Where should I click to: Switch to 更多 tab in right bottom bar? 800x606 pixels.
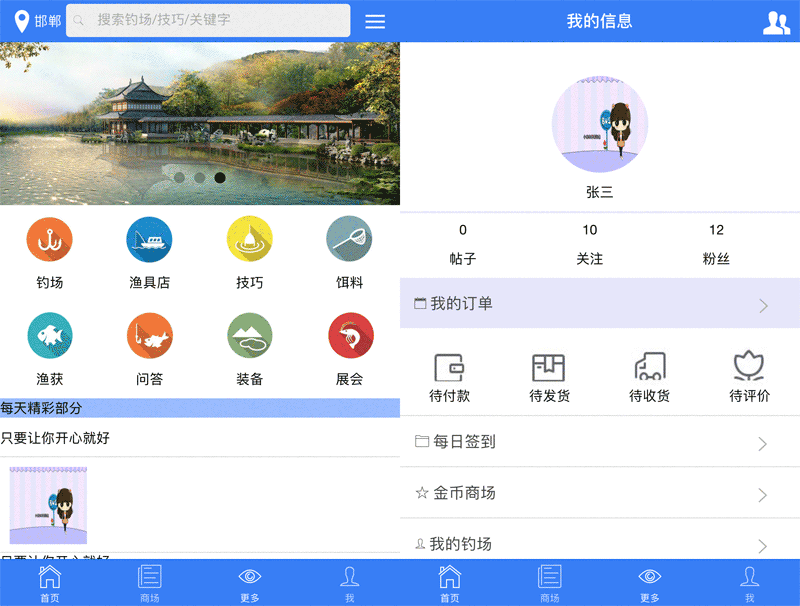650,582
